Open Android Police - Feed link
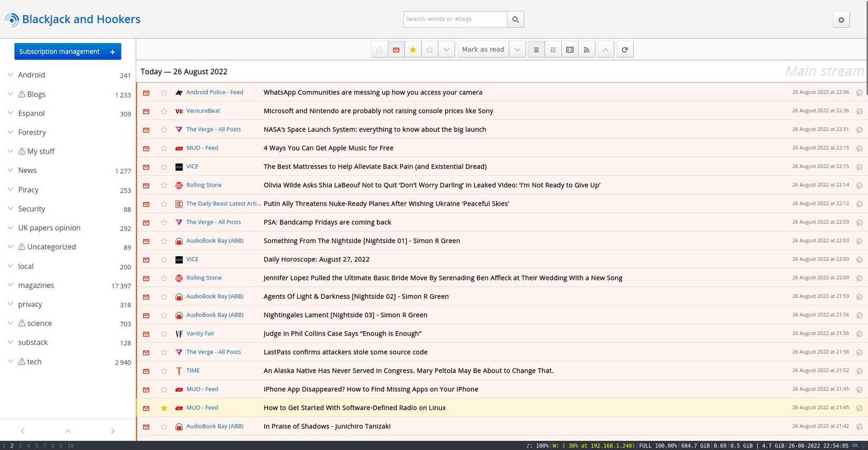 coord(215,92)
